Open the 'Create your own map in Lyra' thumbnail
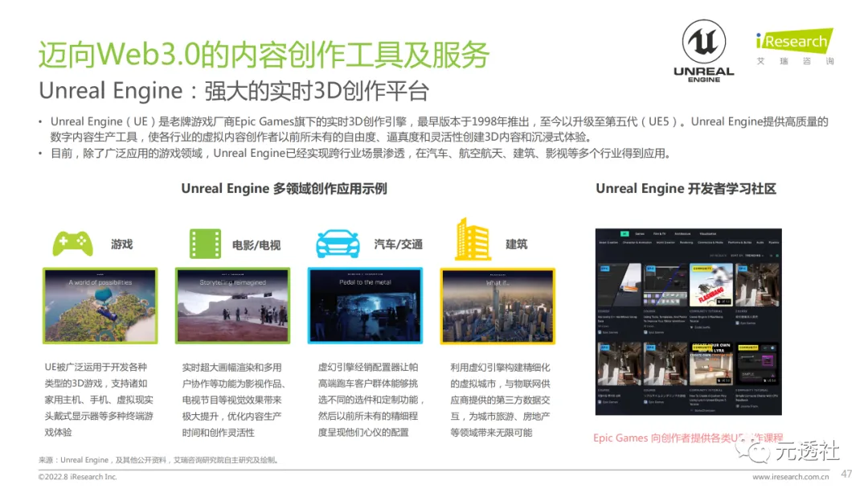Screen dimensions: 868x489 [x=710, y=364]
